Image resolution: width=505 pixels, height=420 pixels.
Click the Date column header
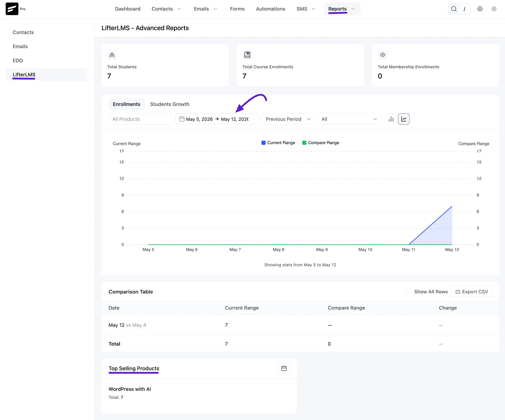pos(114,308)
